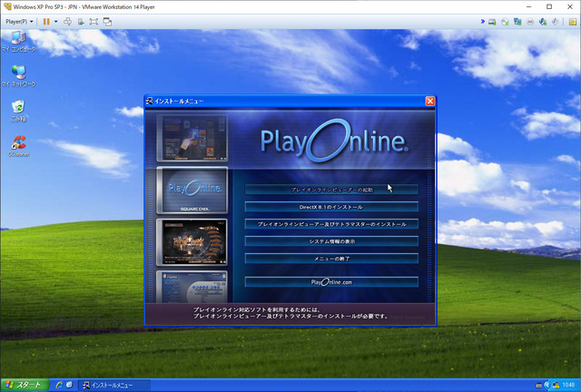The width and height of the screenshot is (581, 392).
Task: Click メニューの終了 to exit menu
Action: [331, 259]
